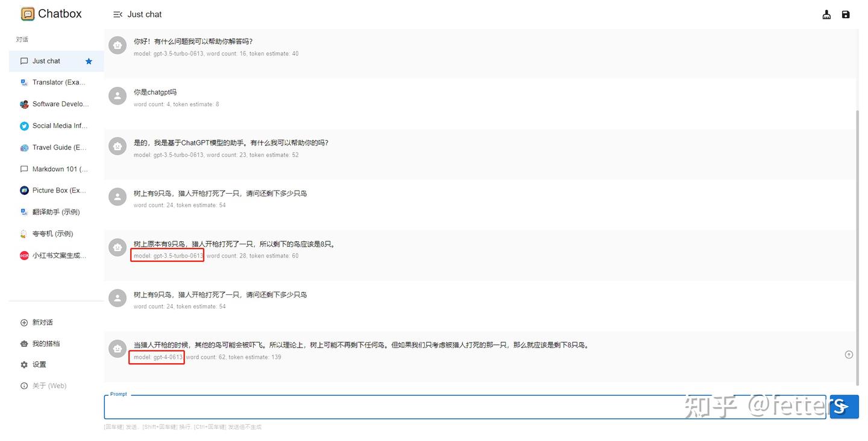Collapse the sidebar using the icon beside Just chat
This screenshot has height=441, width=868.
[118, 14]
